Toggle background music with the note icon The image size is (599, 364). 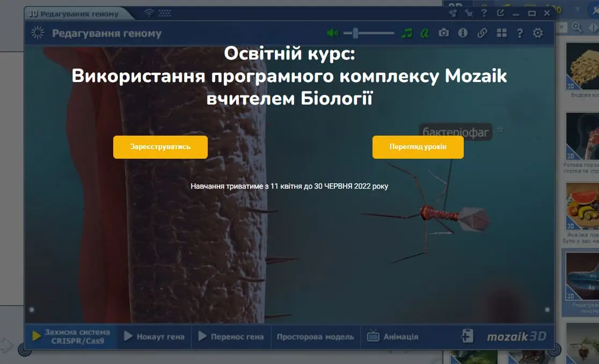pos(407,33)
